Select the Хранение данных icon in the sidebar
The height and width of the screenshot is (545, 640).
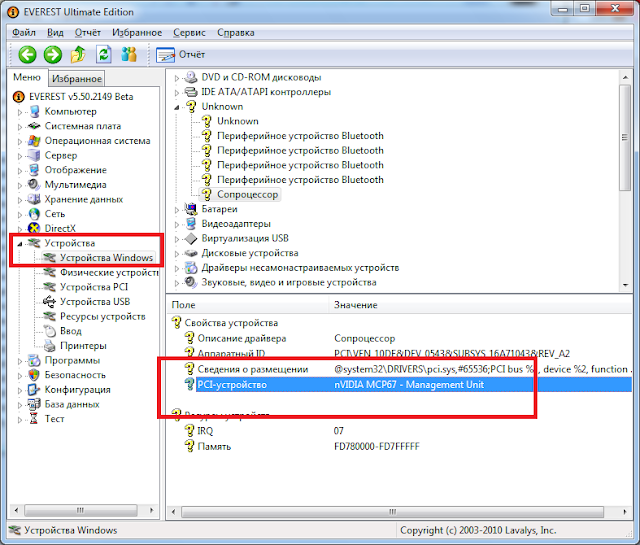[33, 199]
